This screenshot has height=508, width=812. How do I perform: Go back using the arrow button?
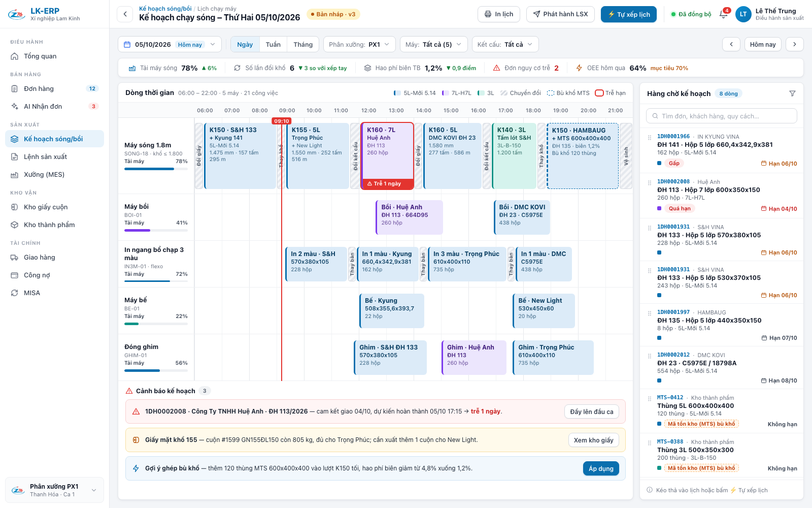click(x=125, y=14)
